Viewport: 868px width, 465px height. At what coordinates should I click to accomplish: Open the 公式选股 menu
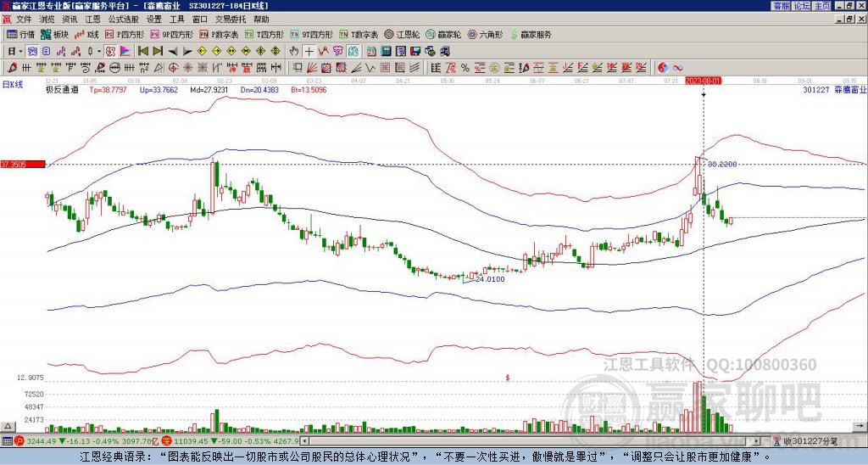124,20
